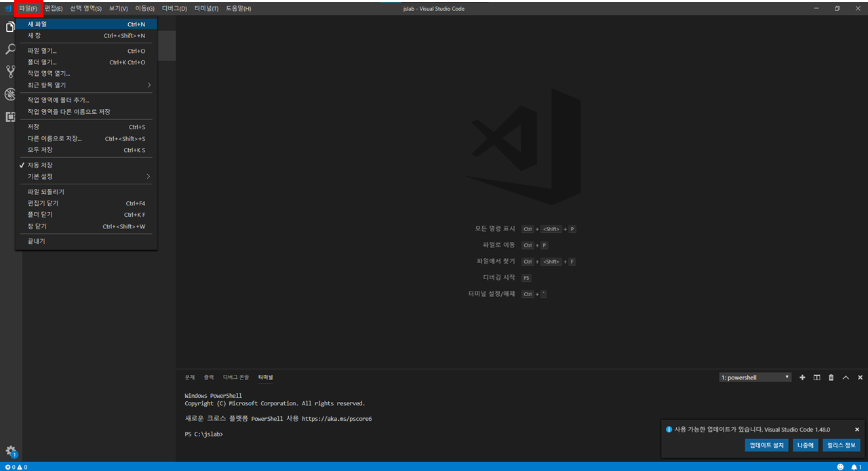Toggle 자동 저장 auto save option

click(x=86, y=165)
